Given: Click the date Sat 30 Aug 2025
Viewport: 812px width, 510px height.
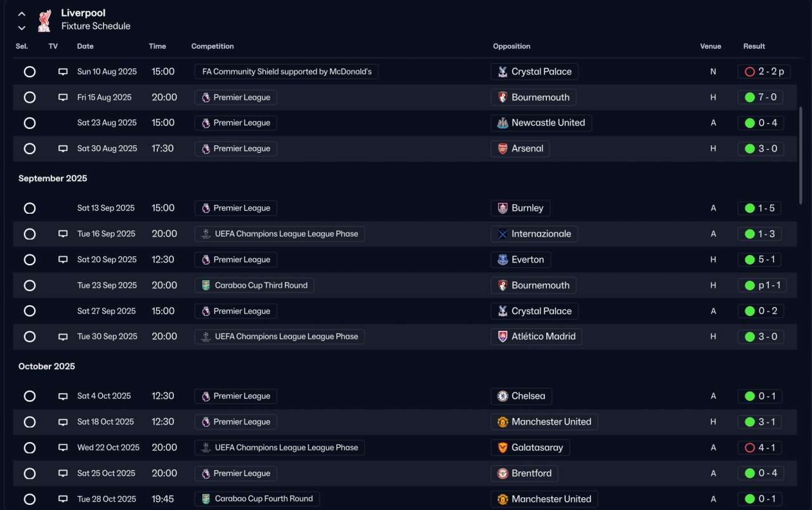Looking at the screenshot, I should pos(107,148).
